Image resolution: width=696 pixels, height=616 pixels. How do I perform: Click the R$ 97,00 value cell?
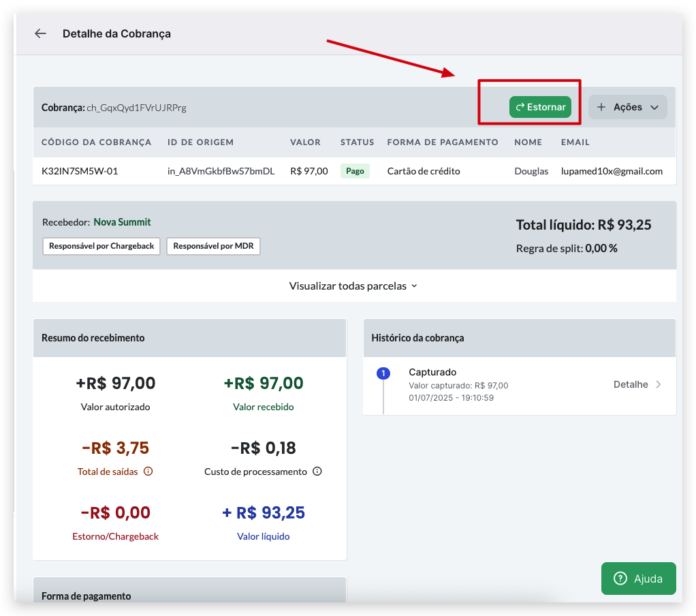click(309, 171)
